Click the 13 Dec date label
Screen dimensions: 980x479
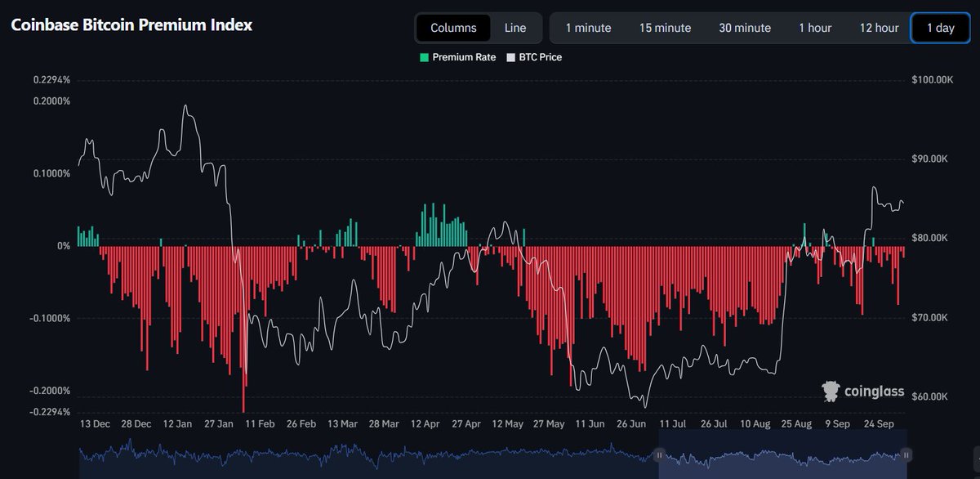coord(96,424)
